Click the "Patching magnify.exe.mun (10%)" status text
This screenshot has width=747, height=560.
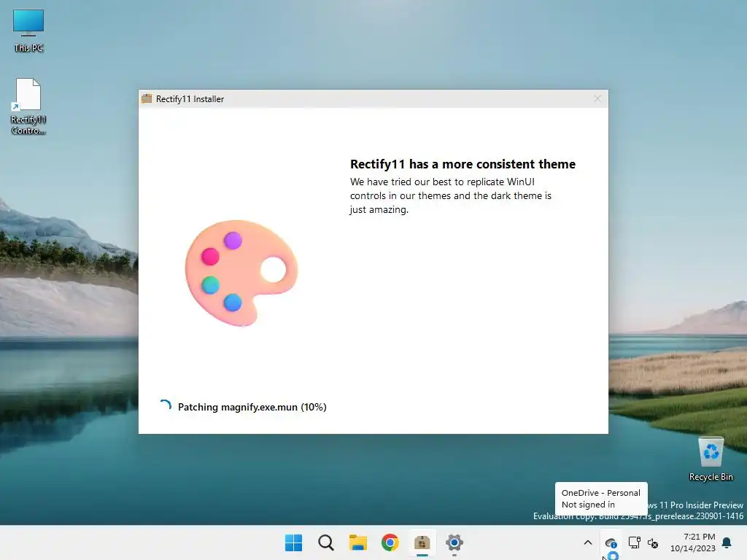point(252,407)
